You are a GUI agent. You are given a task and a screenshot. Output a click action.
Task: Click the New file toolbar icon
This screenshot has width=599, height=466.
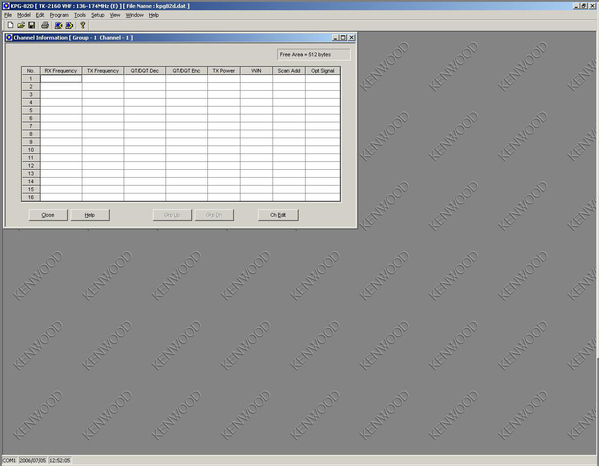(x=10, y=25)
